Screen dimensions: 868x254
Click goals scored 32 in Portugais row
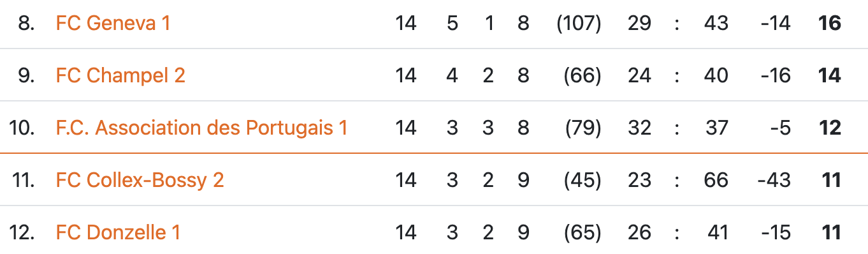pos(639,128)
